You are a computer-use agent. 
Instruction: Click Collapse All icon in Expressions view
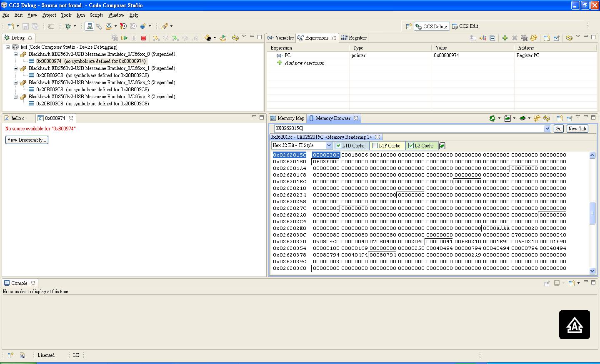pyautogui.click(x=492, y=38)
